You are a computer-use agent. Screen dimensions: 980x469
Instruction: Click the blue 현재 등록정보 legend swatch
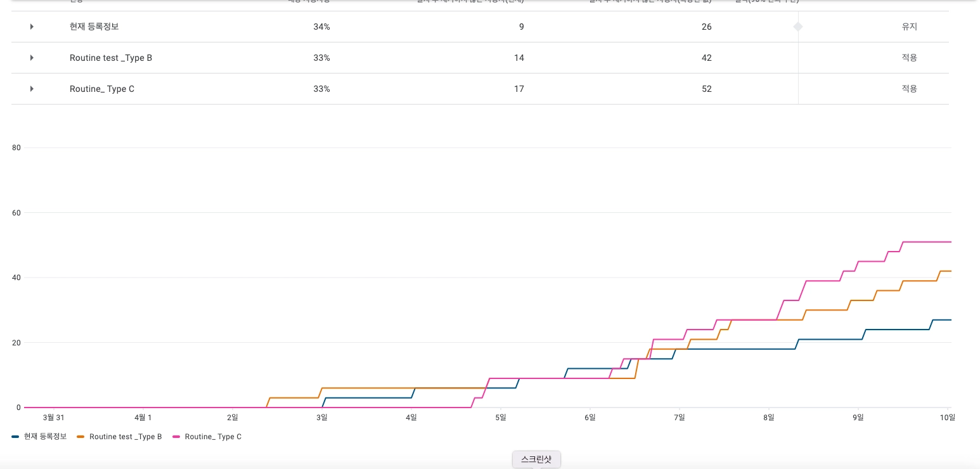[15, 437]
